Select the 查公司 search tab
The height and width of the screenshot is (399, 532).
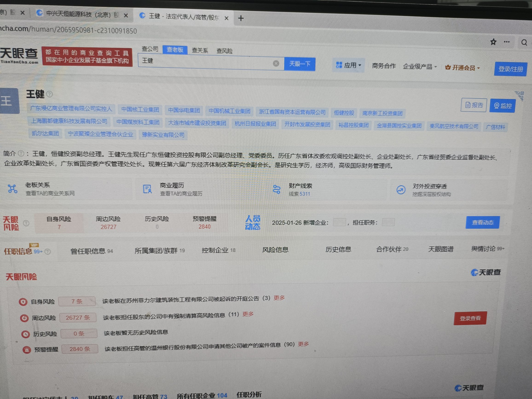point(150,49)
